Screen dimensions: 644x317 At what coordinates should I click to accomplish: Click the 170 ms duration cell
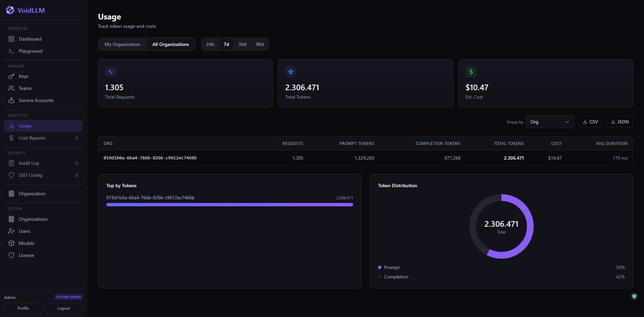620,158
